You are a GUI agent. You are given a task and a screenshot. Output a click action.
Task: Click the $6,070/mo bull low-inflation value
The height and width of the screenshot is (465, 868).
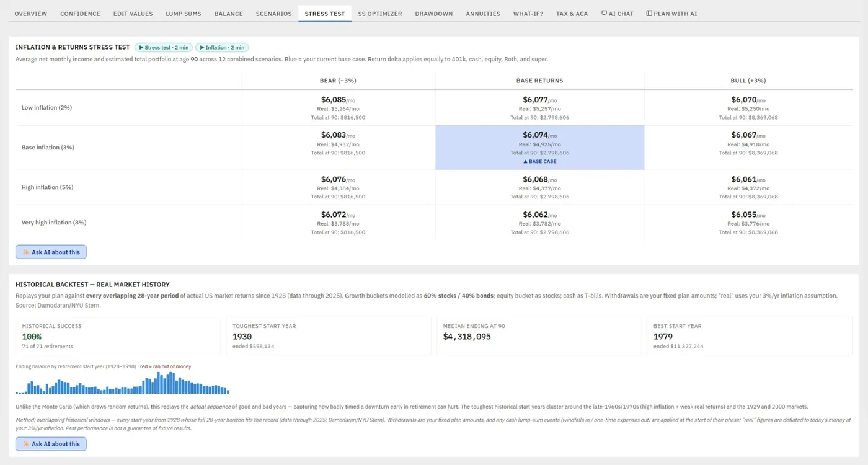point(748,100)
